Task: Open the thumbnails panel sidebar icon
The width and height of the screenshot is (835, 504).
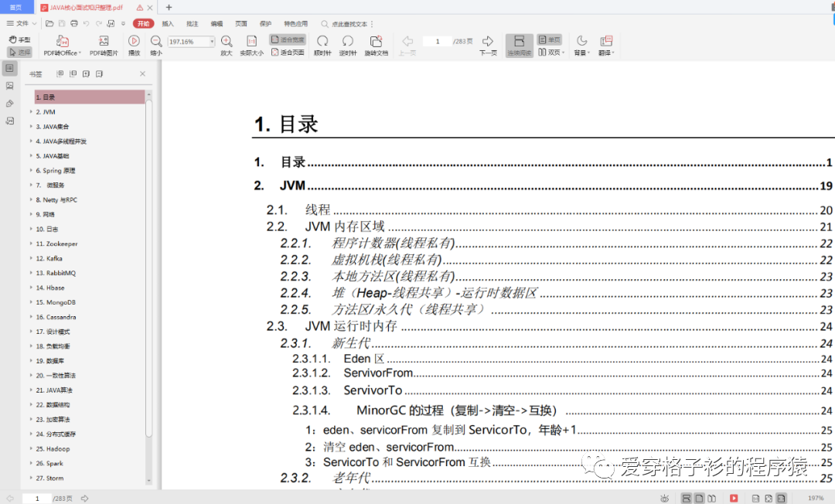Action: tap(9, 86)
